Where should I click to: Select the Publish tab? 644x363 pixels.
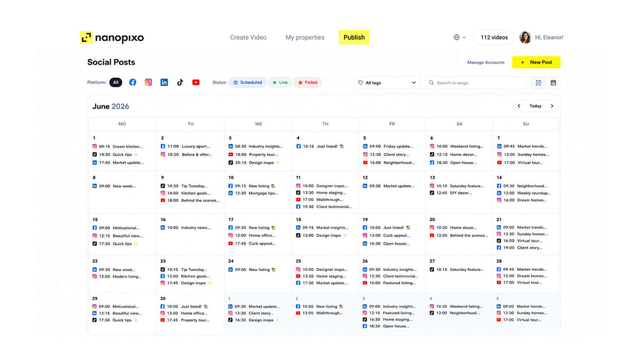tap(354, 37)
